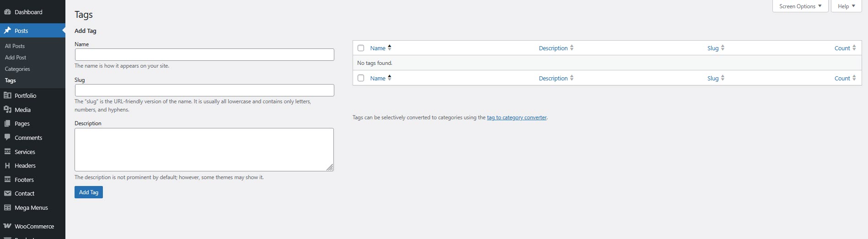Open the tag to category converter link

coord(516,117)
